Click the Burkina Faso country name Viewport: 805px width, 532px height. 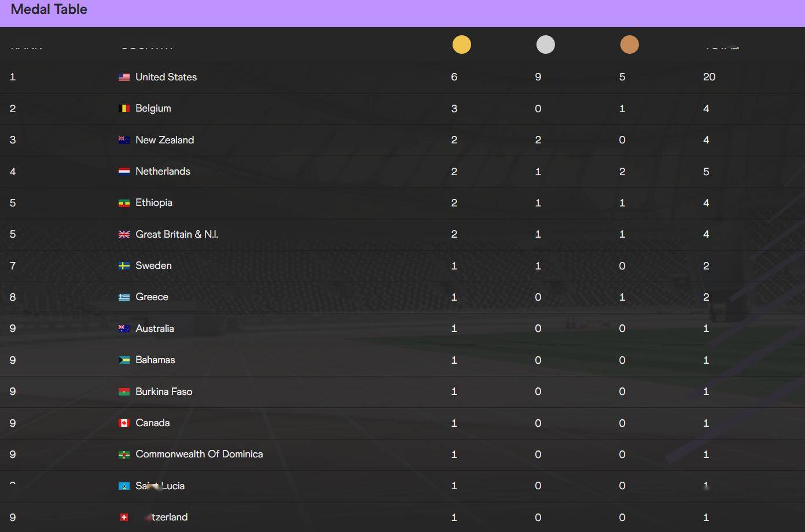pyautogui.click(x=164, y=391)
